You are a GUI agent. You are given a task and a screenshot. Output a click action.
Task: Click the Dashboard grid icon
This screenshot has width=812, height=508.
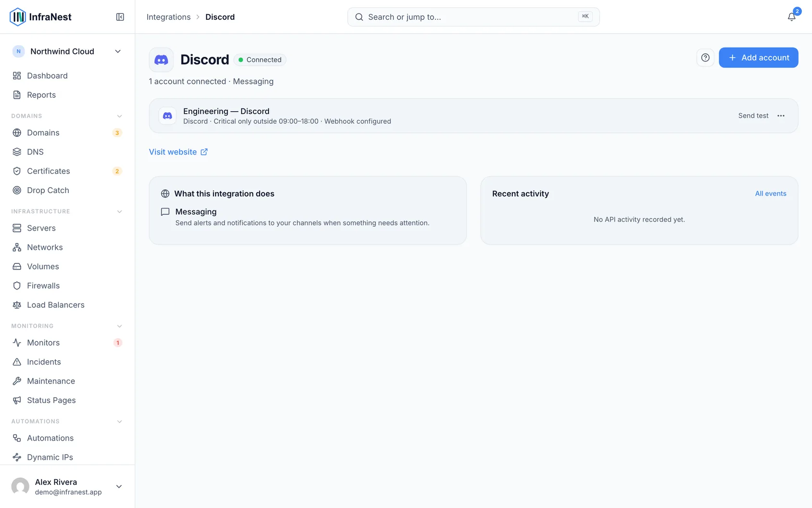tap(17, 76)
